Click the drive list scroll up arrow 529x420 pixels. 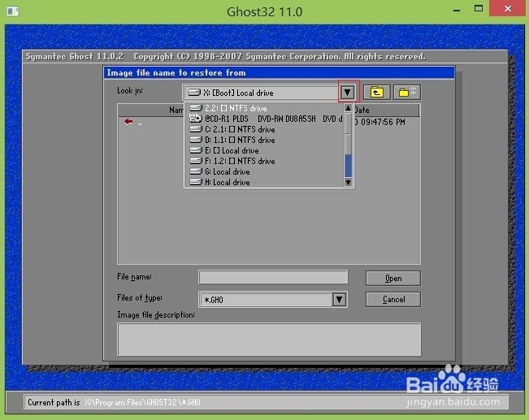point(348,108)
